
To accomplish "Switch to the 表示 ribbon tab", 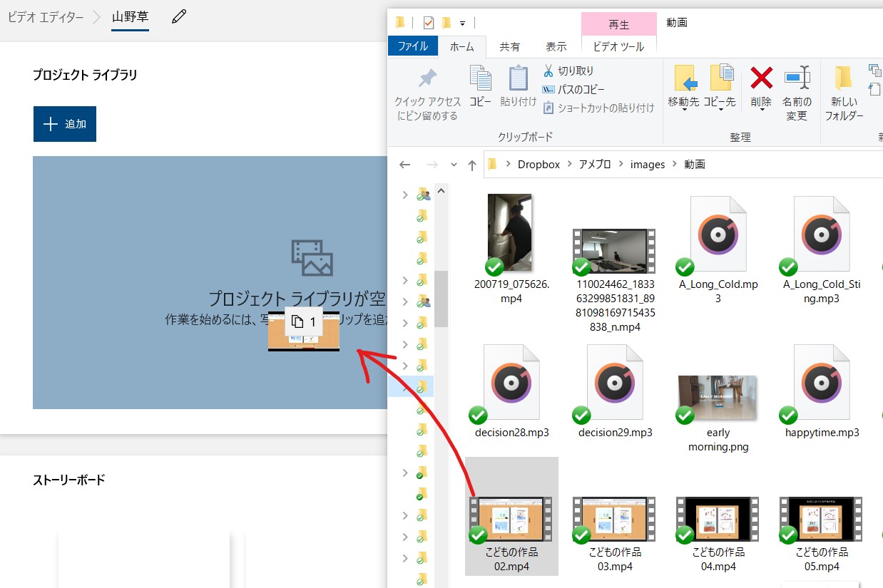I will (x=556, y=46).
